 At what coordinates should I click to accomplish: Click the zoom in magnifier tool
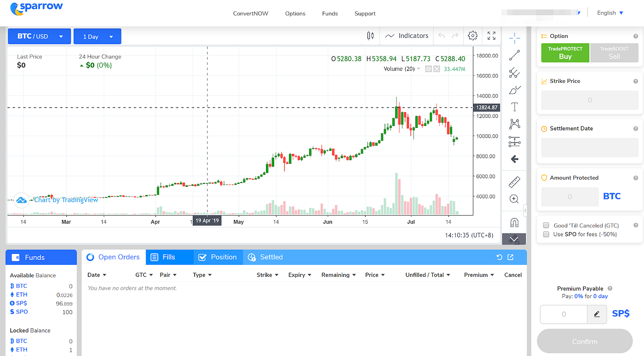click(x=514, y=199)
